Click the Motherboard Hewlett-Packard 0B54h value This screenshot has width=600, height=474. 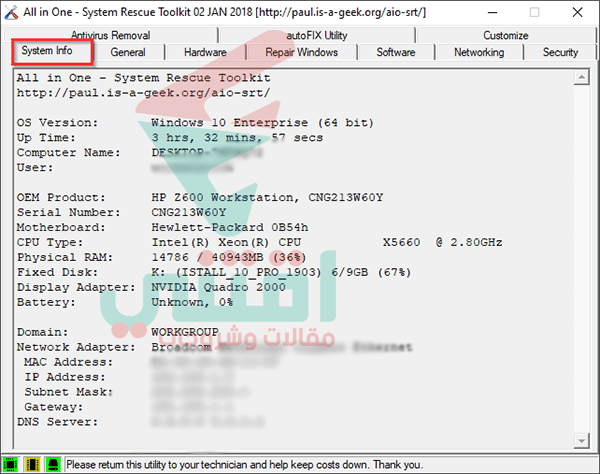[x=230, y=227]
